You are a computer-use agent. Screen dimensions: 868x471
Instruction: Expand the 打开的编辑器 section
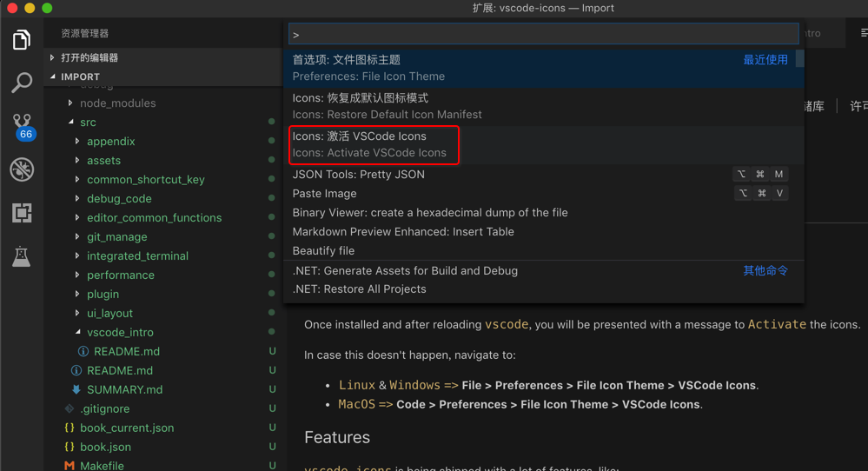[x=52, y=57]
